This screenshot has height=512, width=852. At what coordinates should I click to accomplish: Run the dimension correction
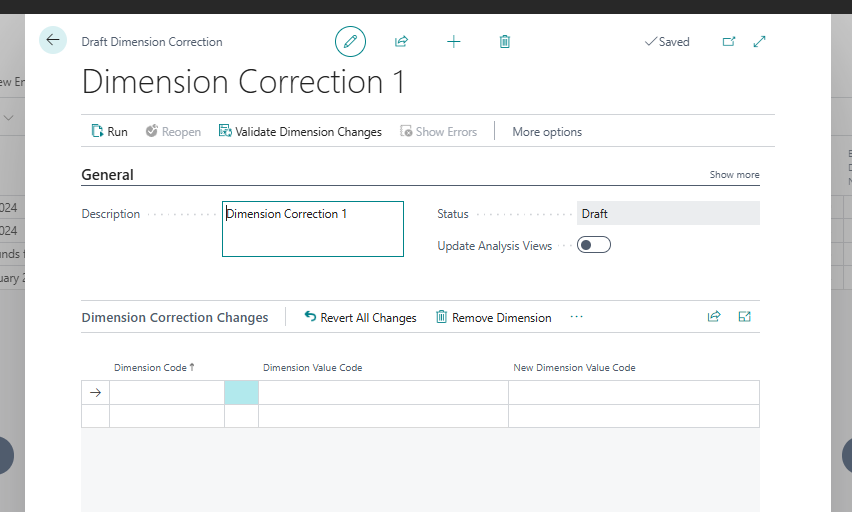click(109, 132)
